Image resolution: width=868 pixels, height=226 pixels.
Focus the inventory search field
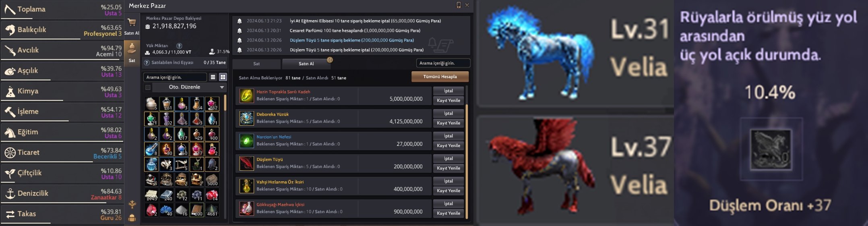point(175,77)
